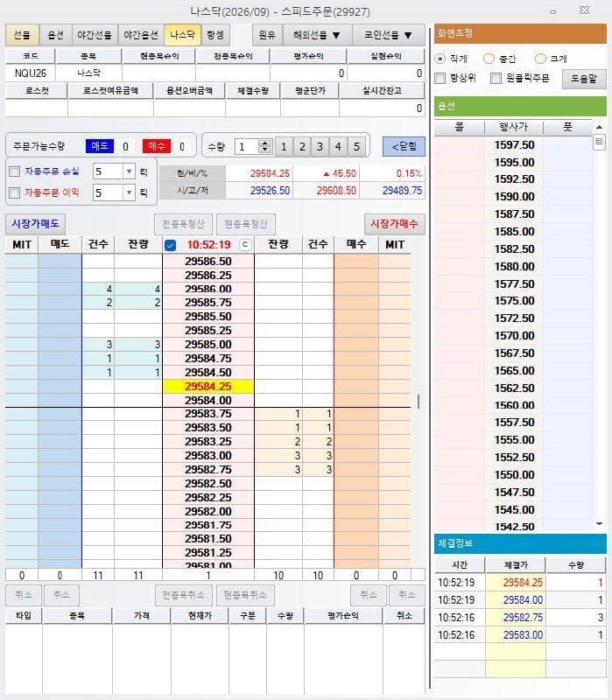
Task: Set quantity with preset button 5
Action: 356,146
